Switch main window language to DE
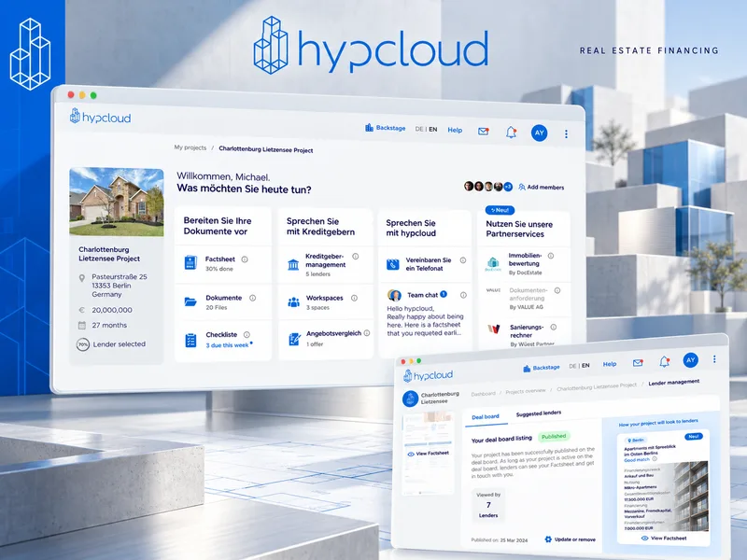Screen dimensions: 747x560 (418, 129)
